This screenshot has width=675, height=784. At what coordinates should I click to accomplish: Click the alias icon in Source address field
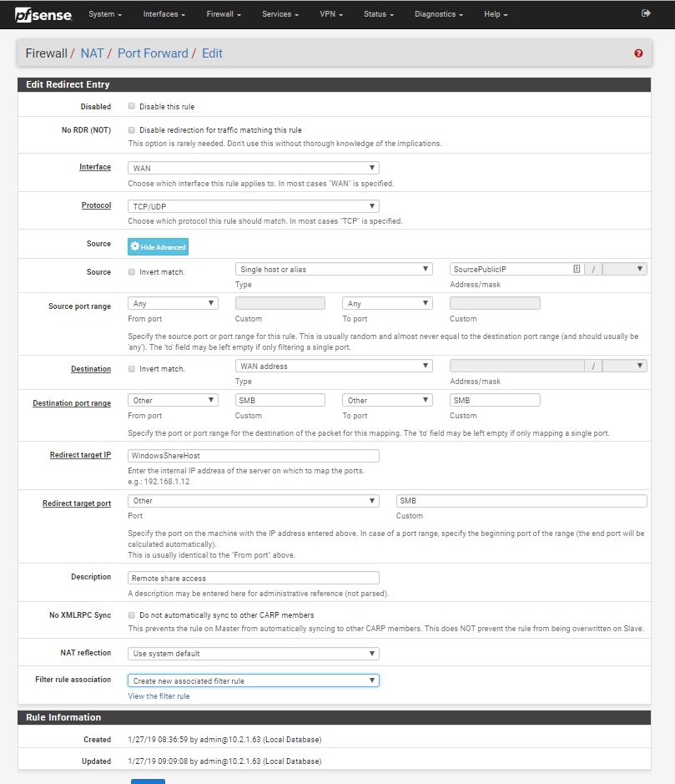pyautogui.click(x=577, y=269)
